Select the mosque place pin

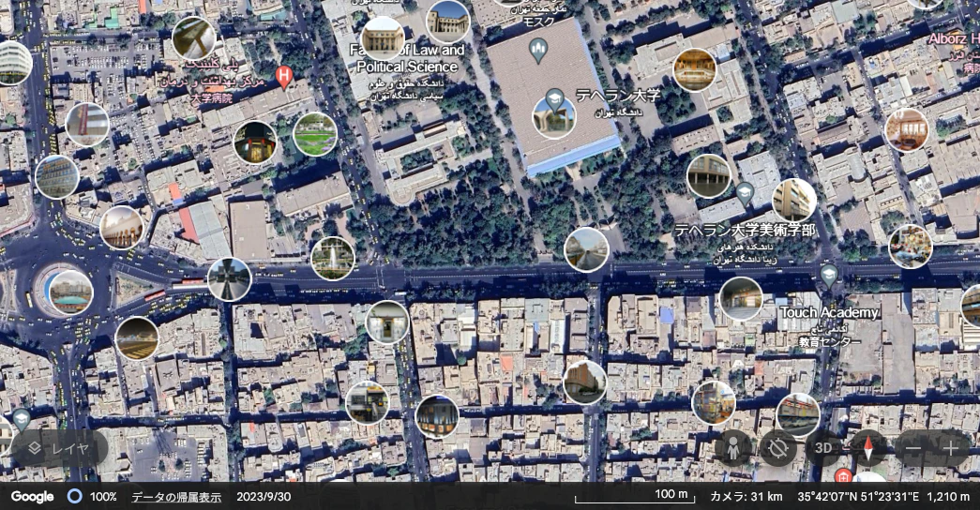click(538, 50)
